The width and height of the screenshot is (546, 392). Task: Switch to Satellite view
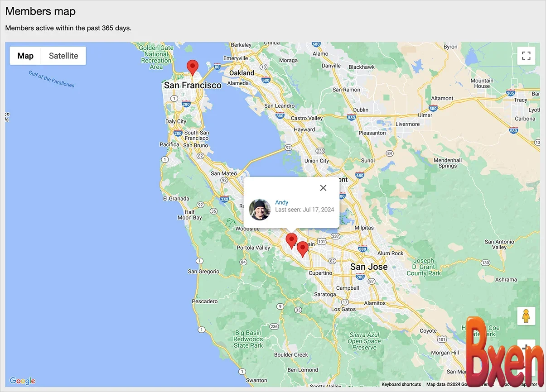(63, 56)
